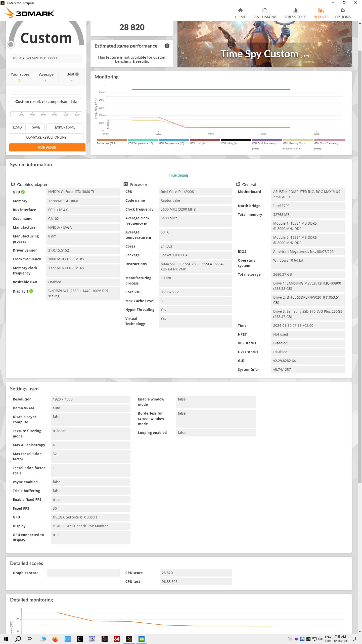The image size is (362, 644).
Task: Click the info icon next to Best score
Action: coord(77,74)
